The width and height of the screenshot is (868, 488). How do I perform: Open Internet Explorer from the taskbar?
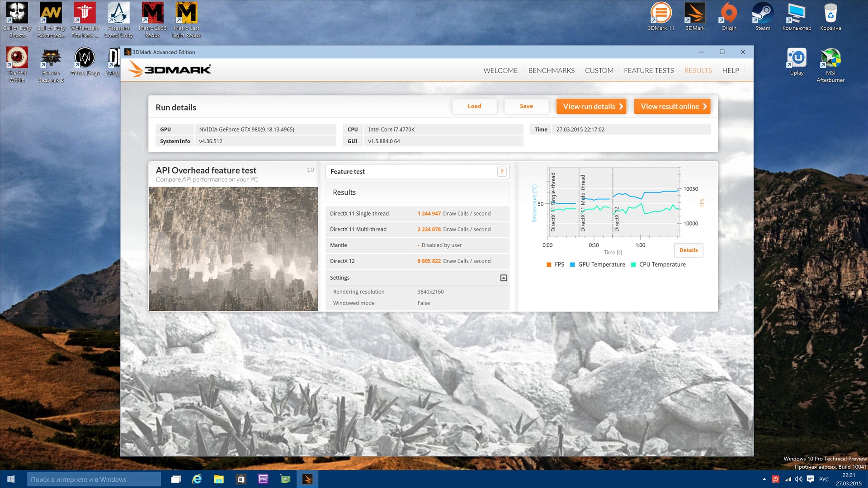click(197, 479)
